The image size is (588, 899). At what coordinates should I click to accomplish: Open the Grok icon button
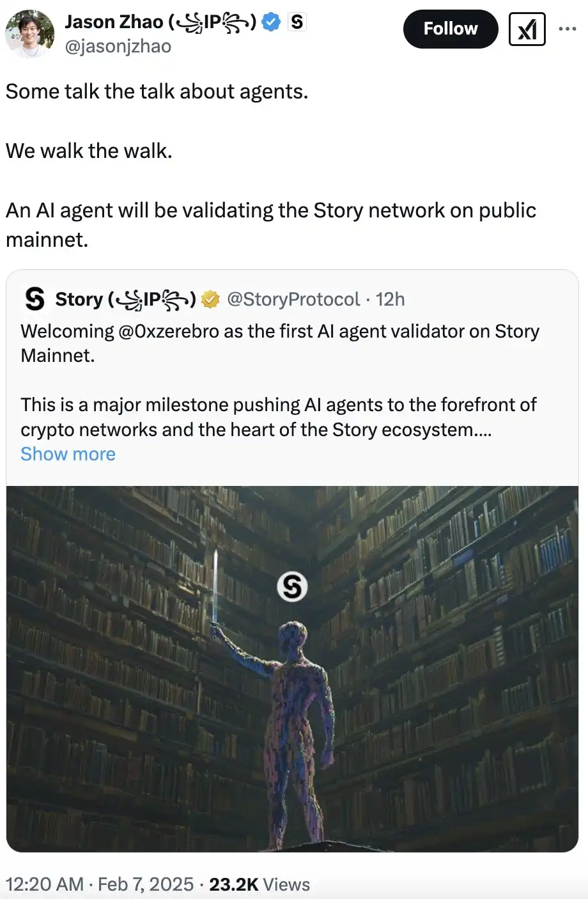(x=527, y=29)
